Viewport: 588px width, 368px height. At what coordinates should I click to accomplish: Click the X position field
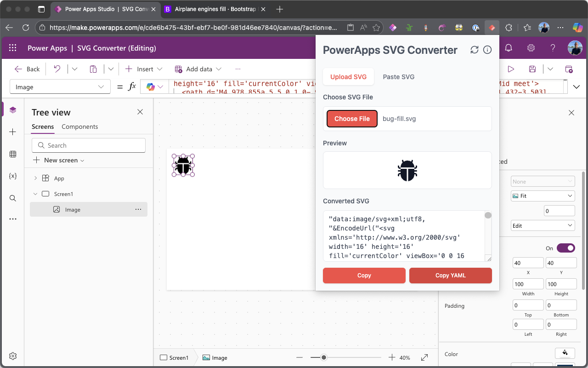(528, 263)
